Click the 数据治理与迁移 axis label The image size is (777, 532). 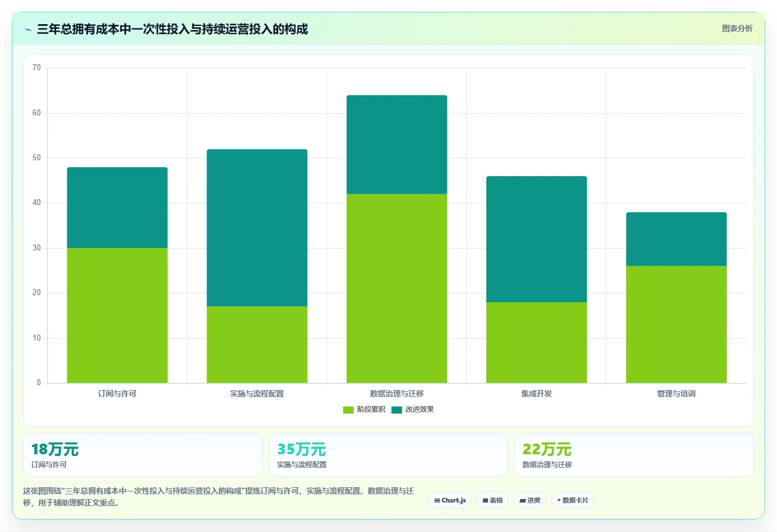[397, 394]
